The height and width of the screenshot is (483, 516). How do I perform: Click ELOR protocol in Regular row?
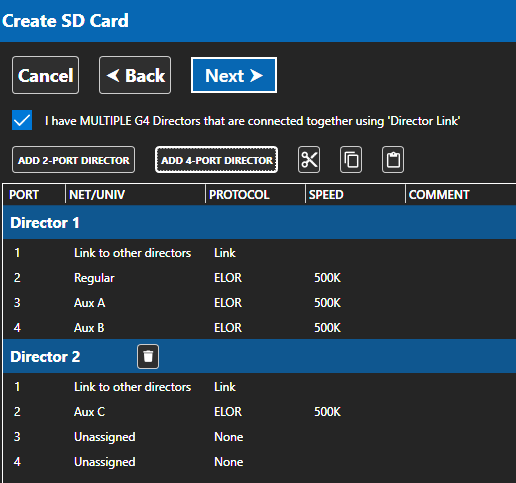[x=228, y=278]
